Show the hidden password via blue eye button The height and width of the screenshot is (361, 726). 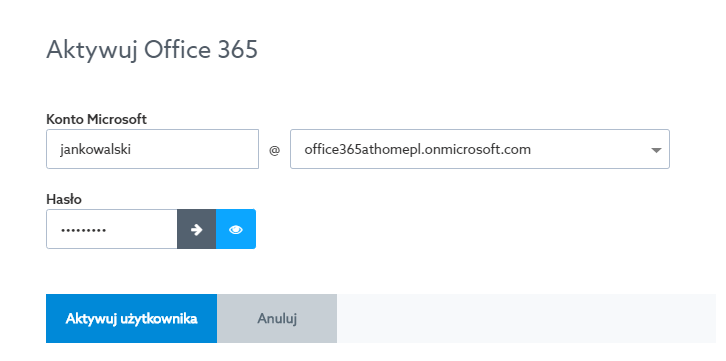pyautogui.click(x=236, y=229)
